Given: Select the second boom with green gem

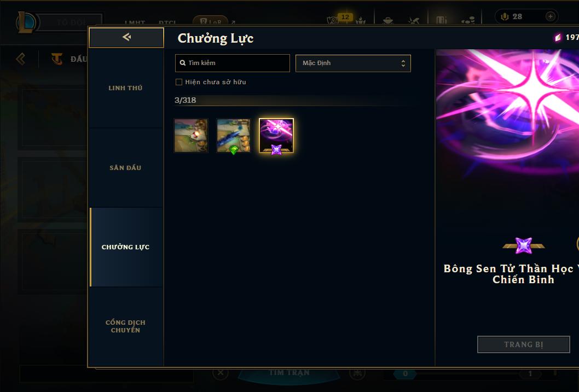Looking at the screenshot, I should [233, 136].
